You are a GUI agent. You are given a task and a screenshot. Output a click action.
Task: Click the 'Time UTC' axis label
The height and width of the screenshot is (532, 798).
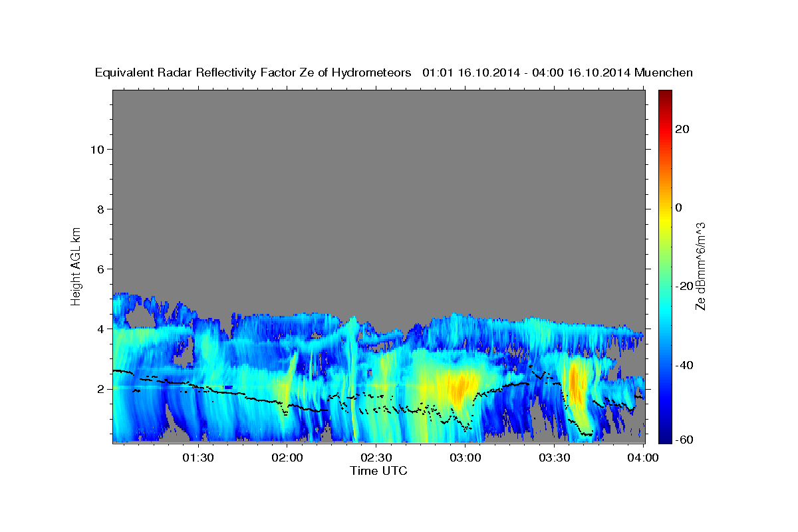[378, 471]
